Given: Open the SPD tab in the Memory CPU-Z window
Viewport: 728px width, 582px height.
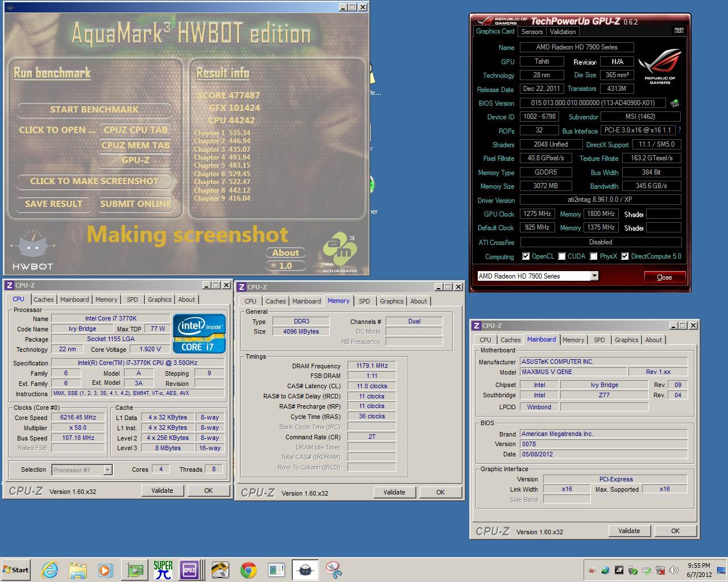Looking at the screenshot, I should point(364,301).
